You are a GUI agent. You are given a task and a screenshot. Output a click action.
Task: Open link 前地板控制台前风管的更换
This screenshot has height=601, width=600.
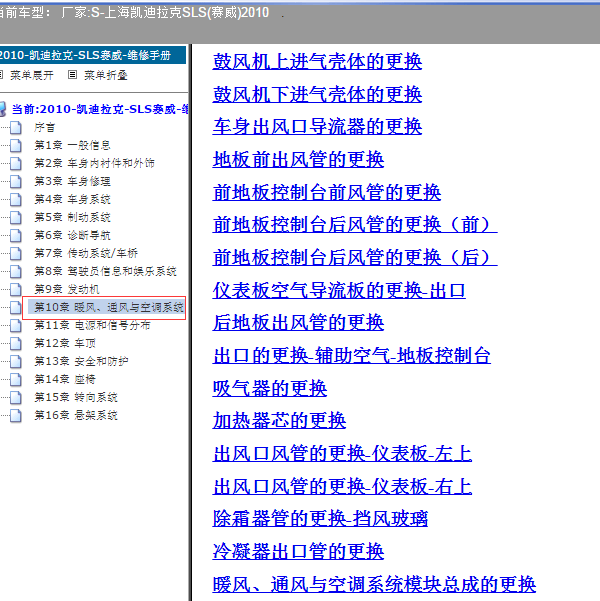[327, 192]
